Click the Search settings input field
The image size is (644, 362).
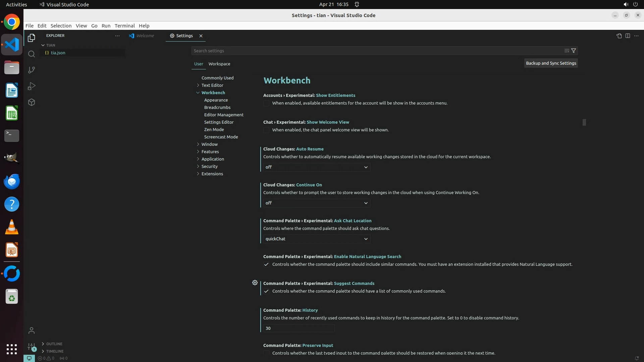(376, 51)
